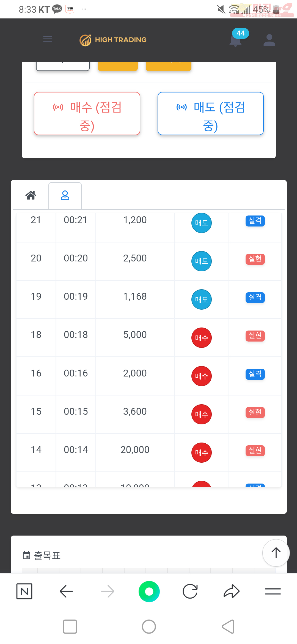This screenshot has height=644, width=297.
Task: Switch to the user icon tab
Action: tap(65, 195)
